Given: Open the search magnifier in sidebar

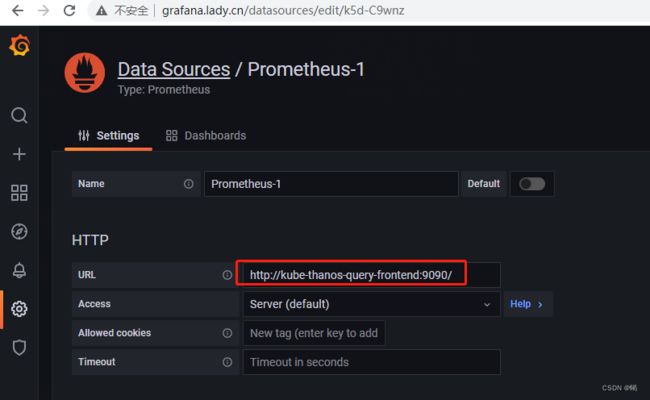Looking at the screenshot, I should point(19,115).
